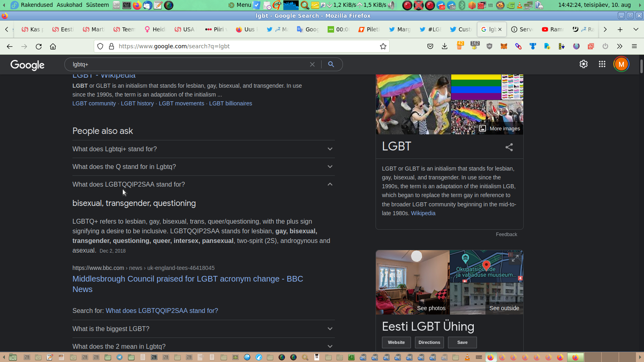Viewport: 644px width, 362px height.
Task: Open tracking protection shield info
Action: tap(101, 46)
